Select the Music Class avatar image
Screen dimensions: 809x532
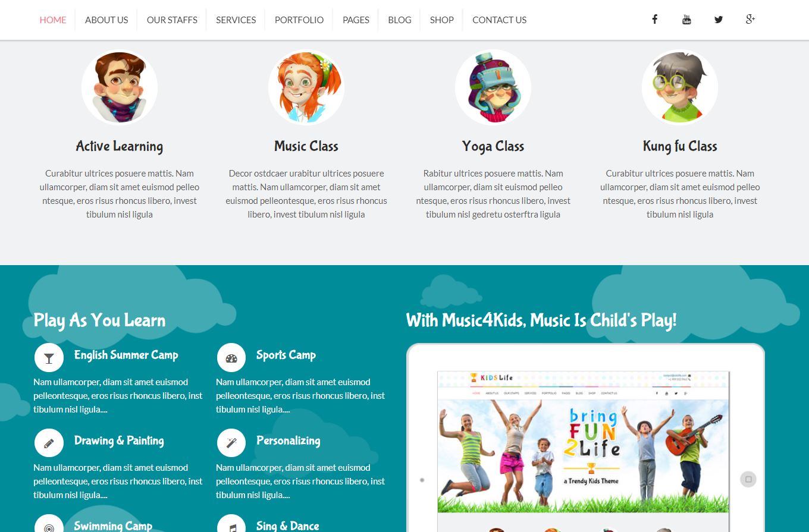306,87
